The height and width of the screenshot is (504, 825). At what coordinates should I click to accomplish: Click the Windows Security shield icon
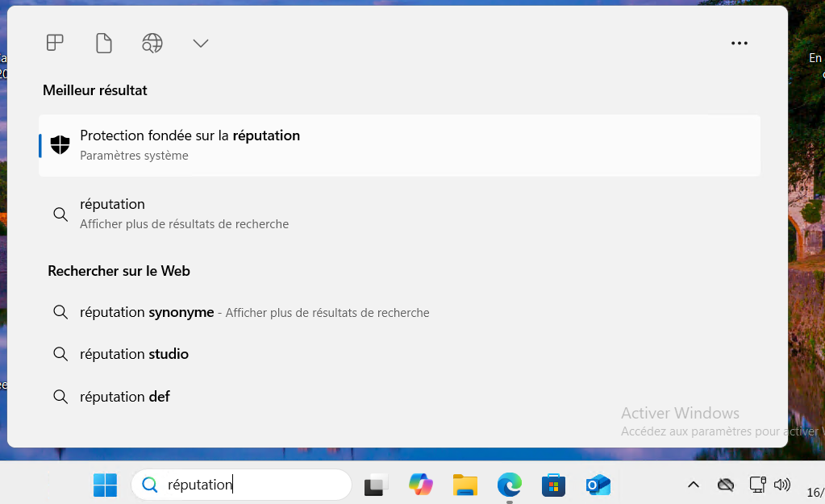pyautogui.click(x=60, y=145)
